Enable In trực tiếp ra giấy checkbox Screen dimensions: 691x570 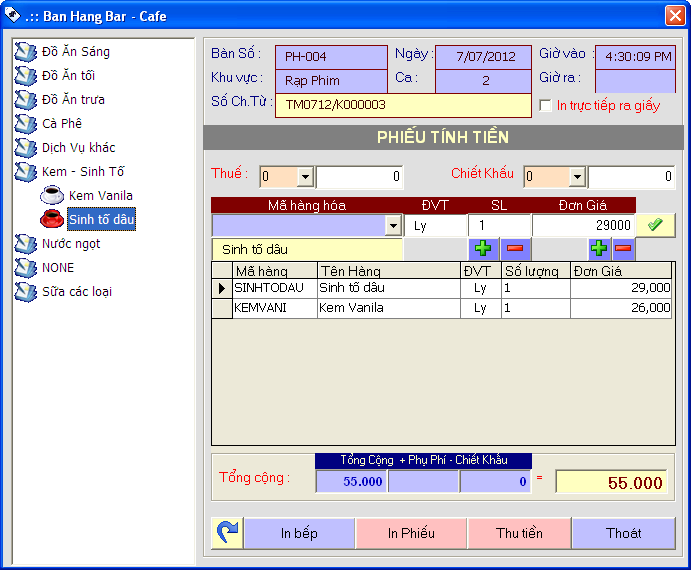(x=546, y=105)
